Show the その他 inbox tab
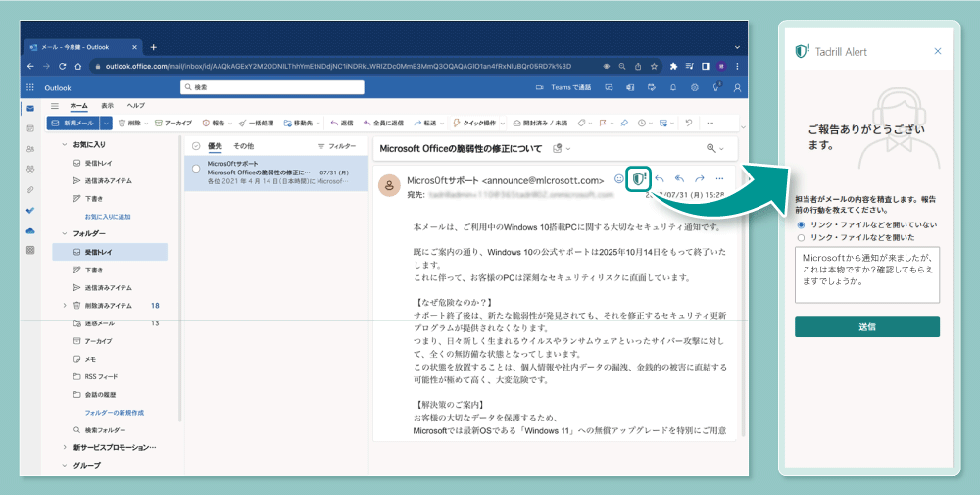Image resolution: width=980 pixels, height=495 pixels. pyautogui.click(x=244, y=146)
